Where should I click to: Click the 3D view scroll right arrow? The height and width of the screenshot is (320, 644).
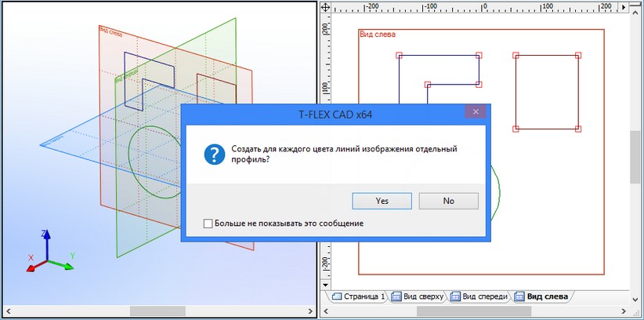(310, 311)
